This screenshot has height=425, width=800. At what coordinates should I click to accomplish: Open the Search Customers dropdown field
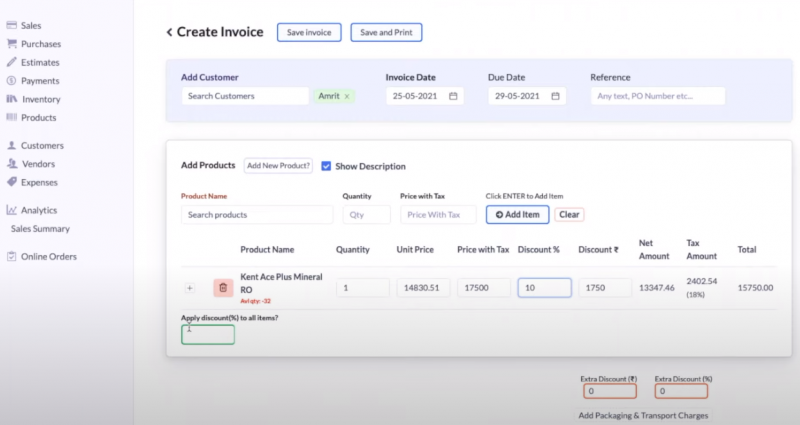tap(245, 97)
